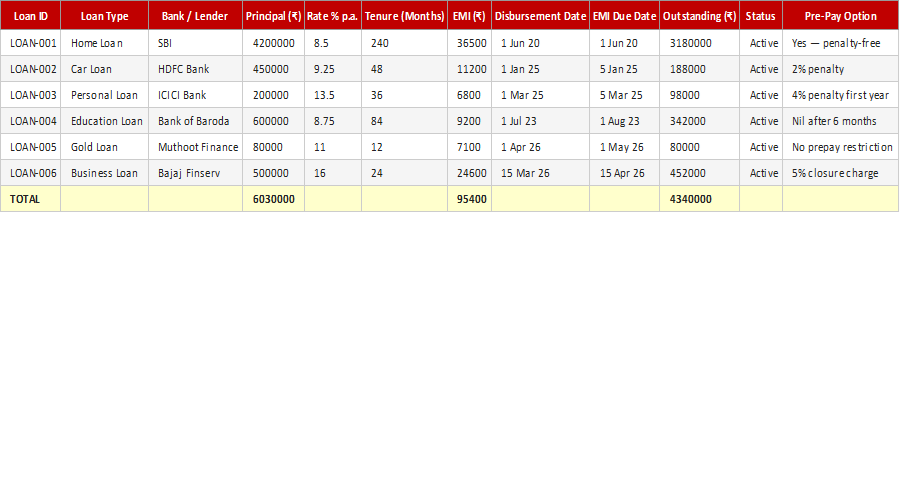Select the EMI (₹) header cell
Screen dimensions: 900x500
coord(469,15)
